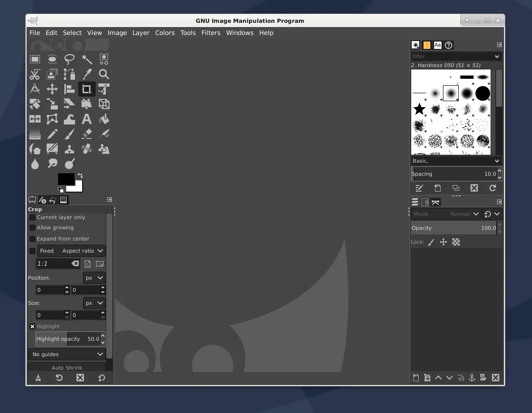The height and width of the screenshot is (413, 532).
Task: Toggle the Allow growing checkbox
Action: [x=33, y=227]
